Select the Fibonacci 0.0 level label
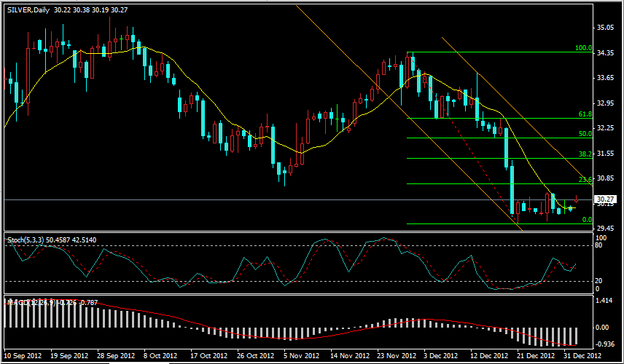624x364 pixels. point(586,220)
